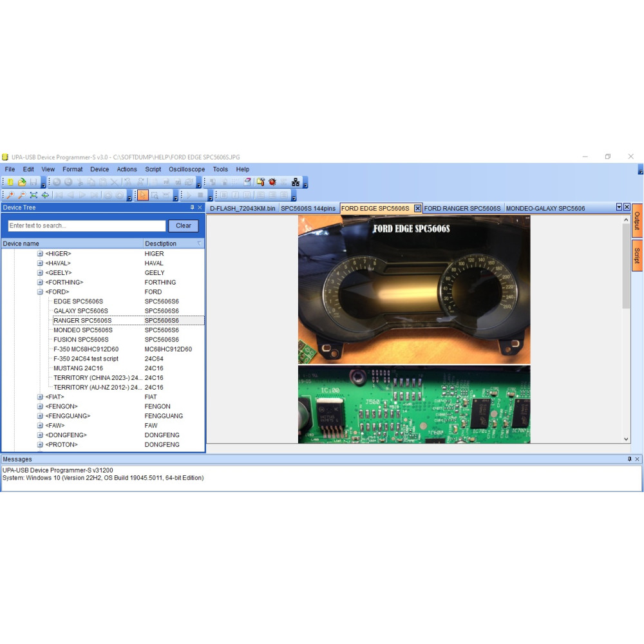The image size is (644, 644).
Task: Click the First page navigation icon
Action: [x=59, y=195]
